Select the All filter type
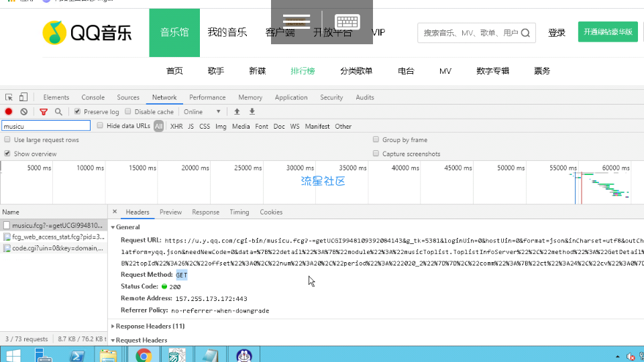This screenshot has height=362, width=644. tap(158, 127)
